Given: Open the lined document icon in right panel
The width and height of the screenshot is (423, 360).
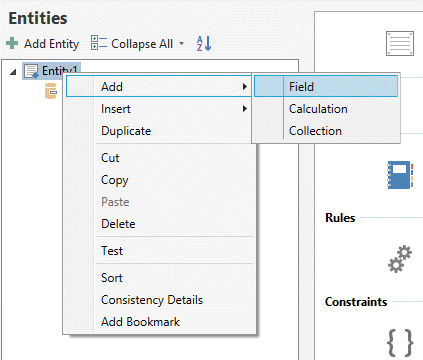Looking at the screenshot, I should pos(400,43).
